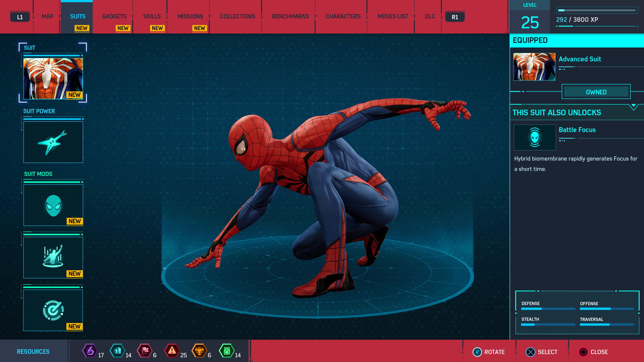The height and width of the screenshot is (362, 644).
Task: Click the pink base token flag icon
Action: 145,351
